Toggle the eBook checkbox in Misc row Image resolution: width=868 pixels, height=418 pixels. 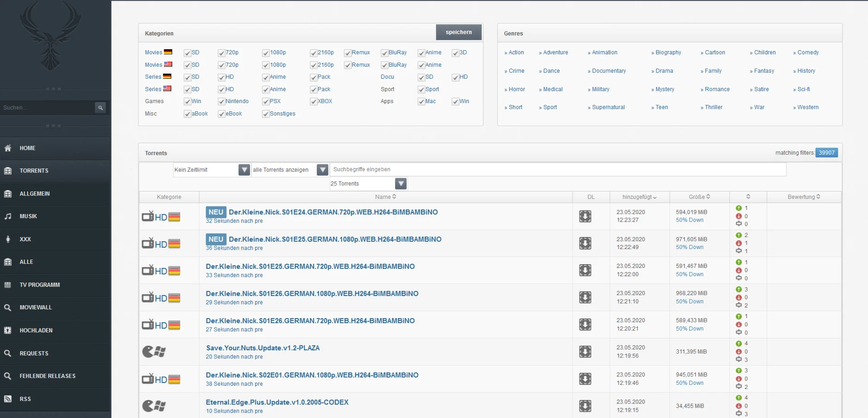click(221, 114)
